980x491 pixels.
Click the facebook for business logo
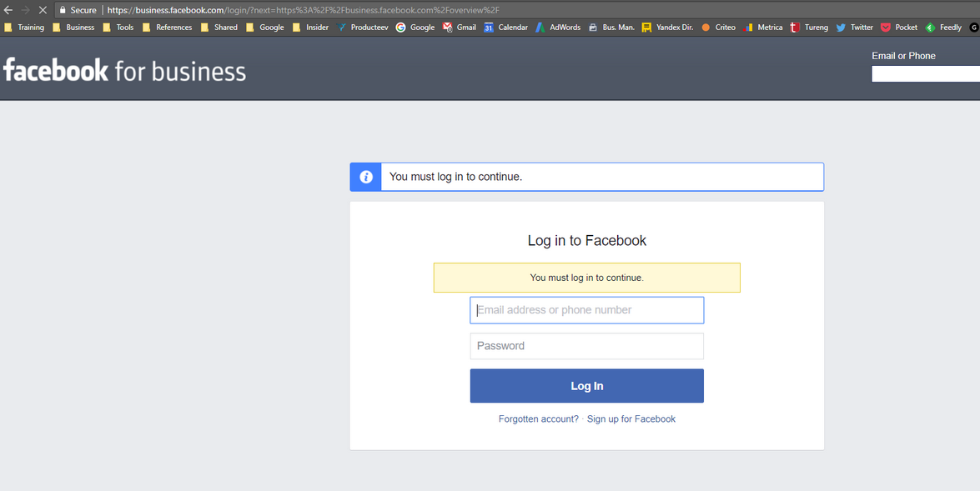click(125, 70)
